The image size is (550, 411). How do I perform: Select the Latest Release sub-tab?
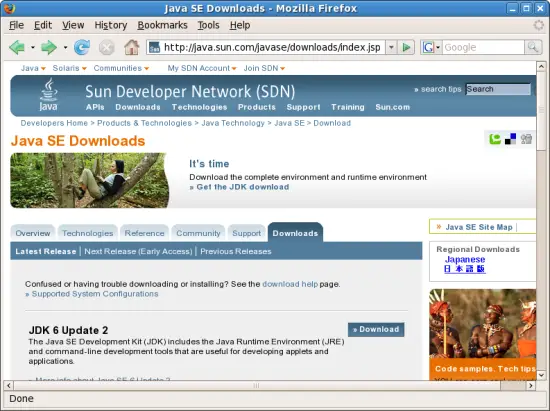[46, 251]
